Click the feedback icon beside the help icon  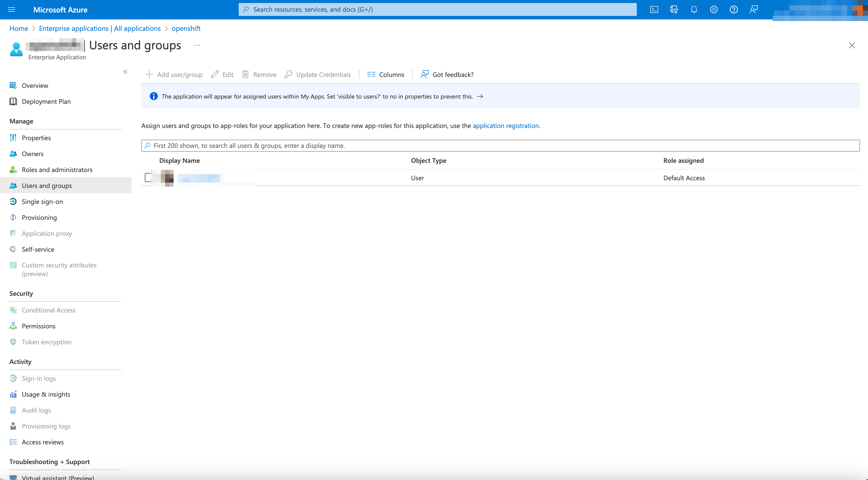point(754,9)
